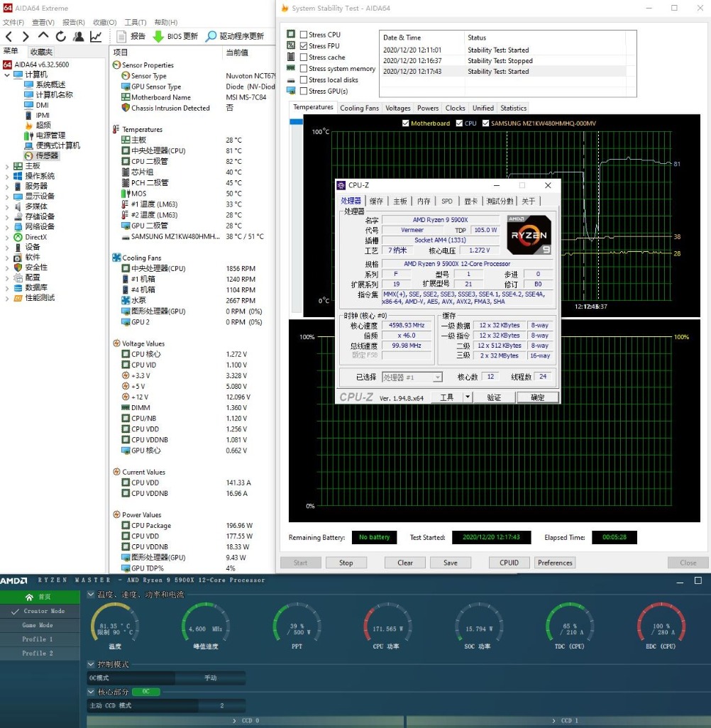Click the Save button in Stability Test
Viewport: 711px width, 728px height.
click(x=451, y=563)
